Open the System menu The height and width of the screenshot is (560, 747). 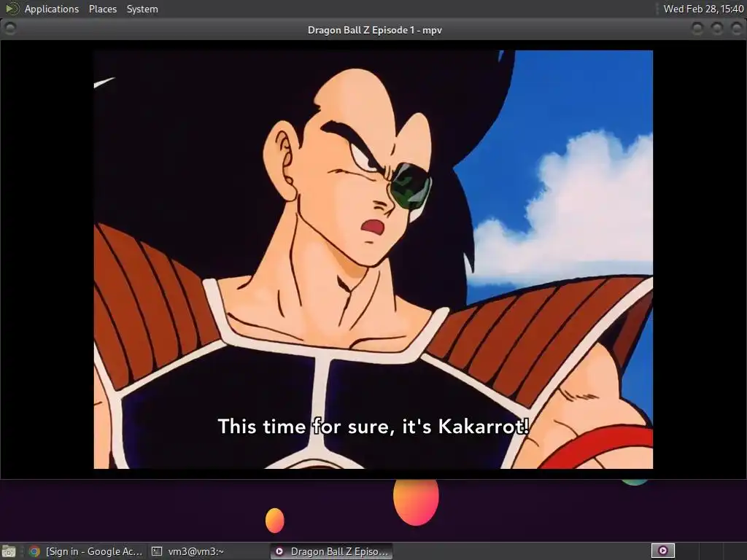click(142, 9)
